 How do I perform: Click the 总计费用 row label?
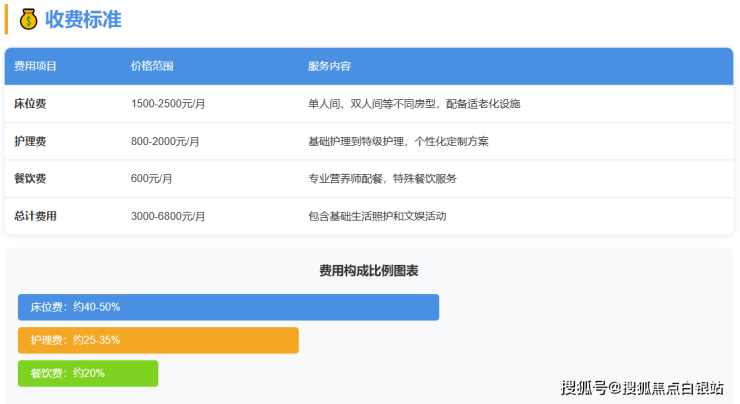click(36, 216)
